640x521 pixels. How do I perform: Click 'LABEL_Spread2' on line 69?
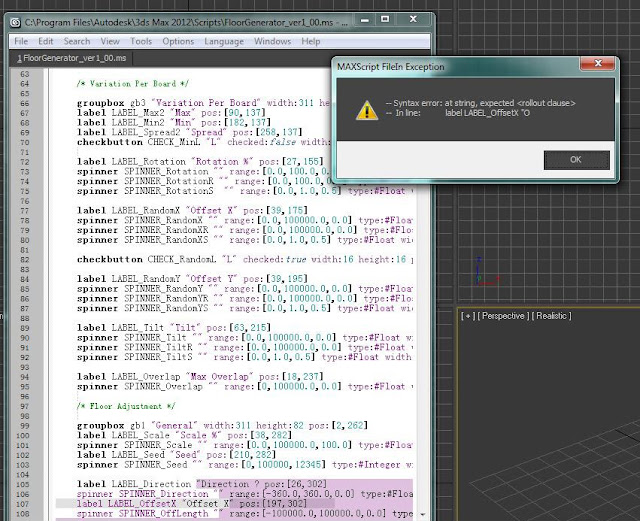pyautogui.click(x=146, y=132)
